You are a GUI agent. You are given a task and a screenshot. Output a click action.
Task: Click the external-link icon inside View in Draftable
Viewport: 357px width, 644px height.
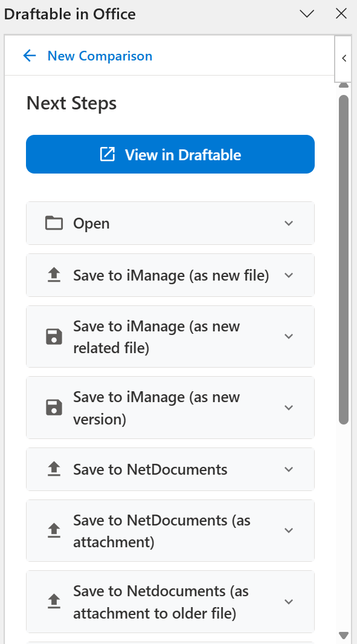(x=107, y=154)
